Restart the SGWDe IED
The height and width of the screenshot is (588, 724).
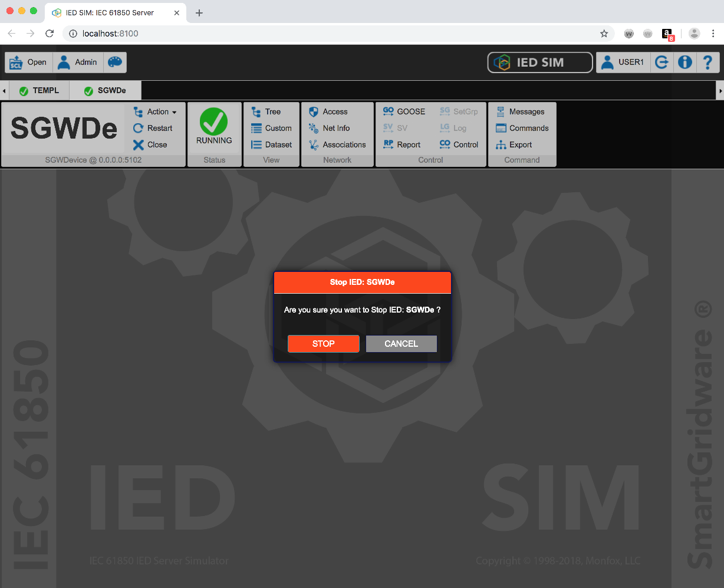click(153, 128)
